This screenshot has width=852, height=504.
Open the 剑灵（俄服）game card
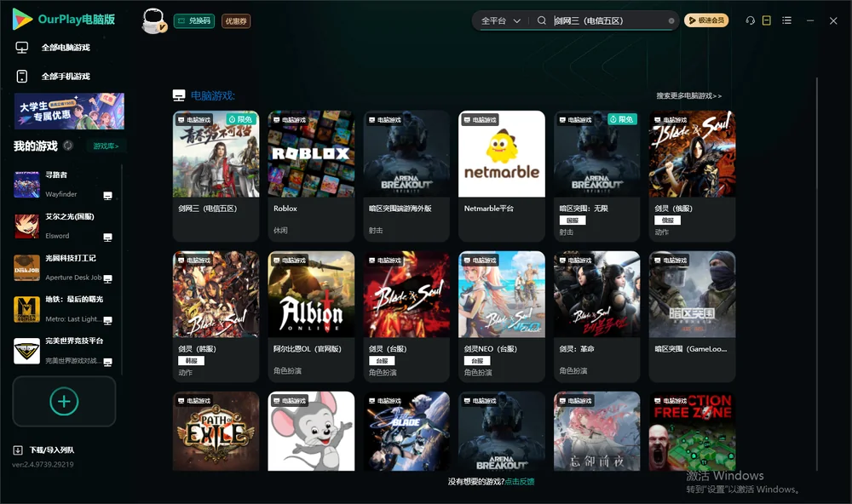(x=692, y=176)
